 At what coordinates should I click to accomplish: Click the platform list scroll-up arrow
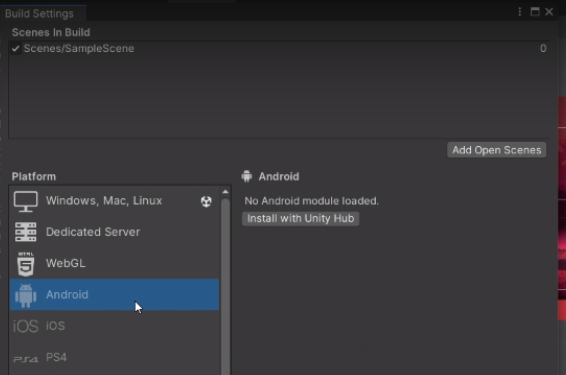(225, 192)
